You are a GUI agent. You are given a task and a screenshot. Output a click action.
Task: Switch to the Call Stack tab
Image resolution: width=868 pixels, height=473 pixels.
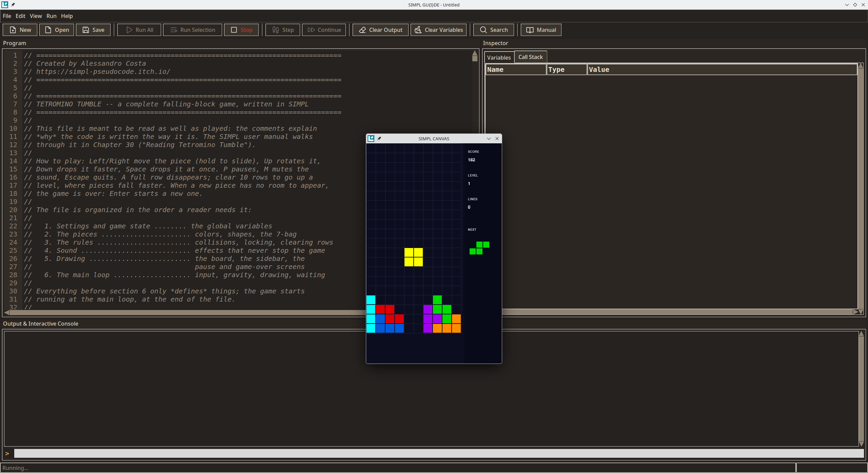[x=530, y=57]
